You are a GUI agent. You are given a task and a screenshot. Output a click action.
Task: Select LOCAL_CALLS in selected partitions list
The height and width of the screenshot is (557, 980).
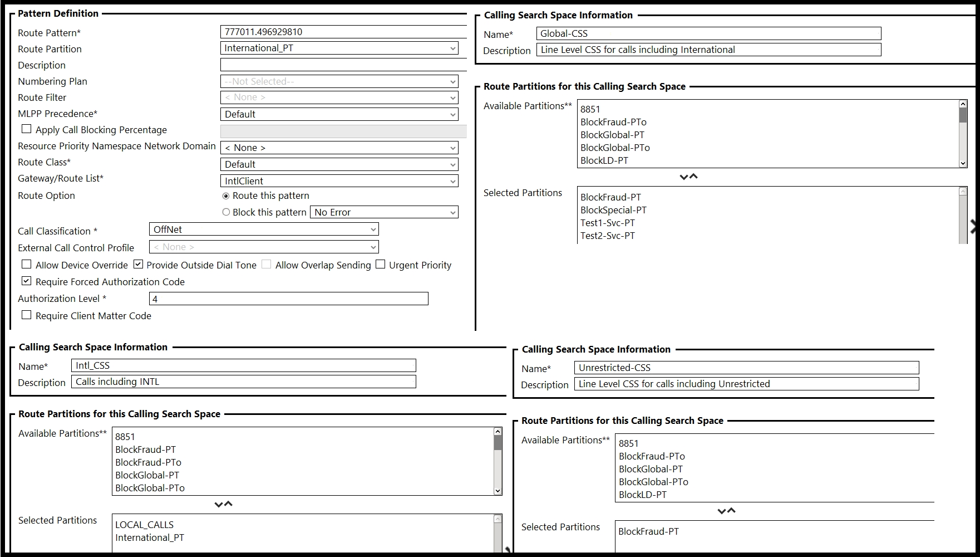[144, 525]
